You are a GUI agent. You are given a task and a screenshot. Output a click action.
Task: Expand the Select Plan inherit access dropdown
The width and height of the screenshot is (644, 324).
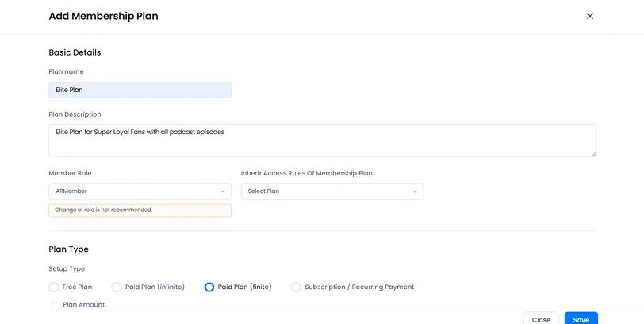pyautogui.click(x=332, y=191)
